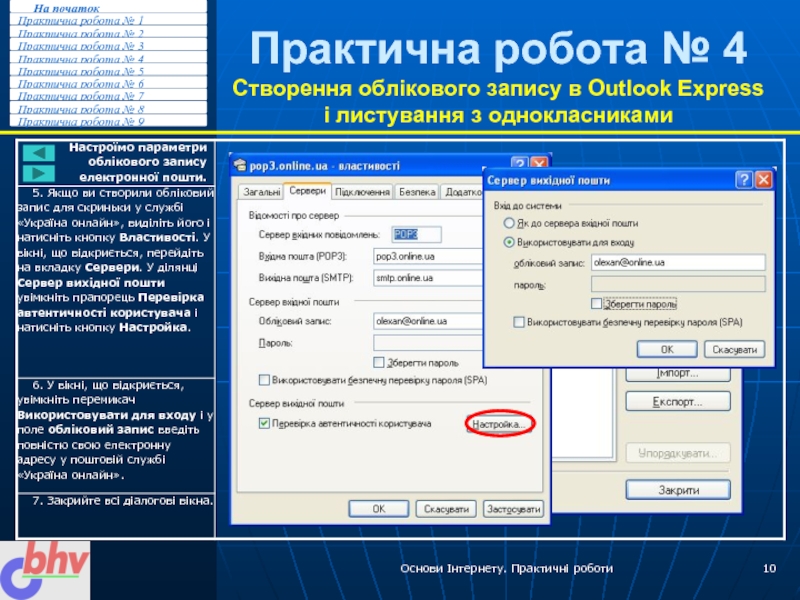Open Практична робота № 5 link

[x=81, y=71]
